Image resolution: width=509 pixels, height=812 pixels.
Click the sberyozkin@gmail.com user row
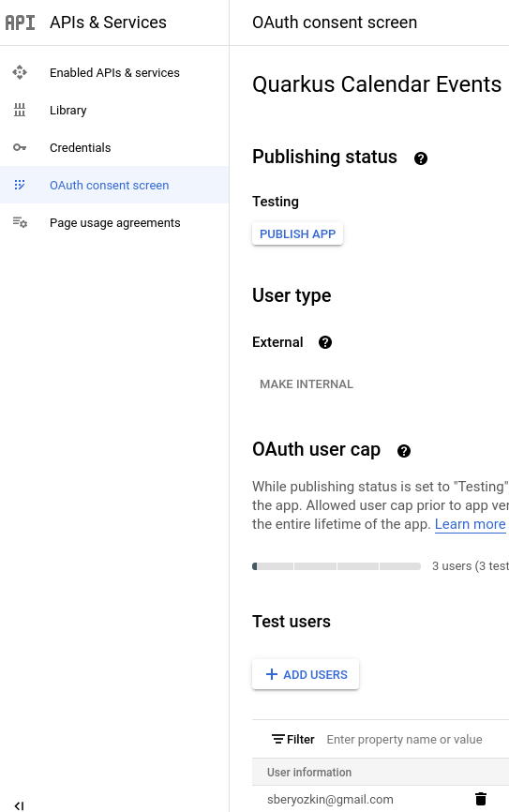pos(381,799)
